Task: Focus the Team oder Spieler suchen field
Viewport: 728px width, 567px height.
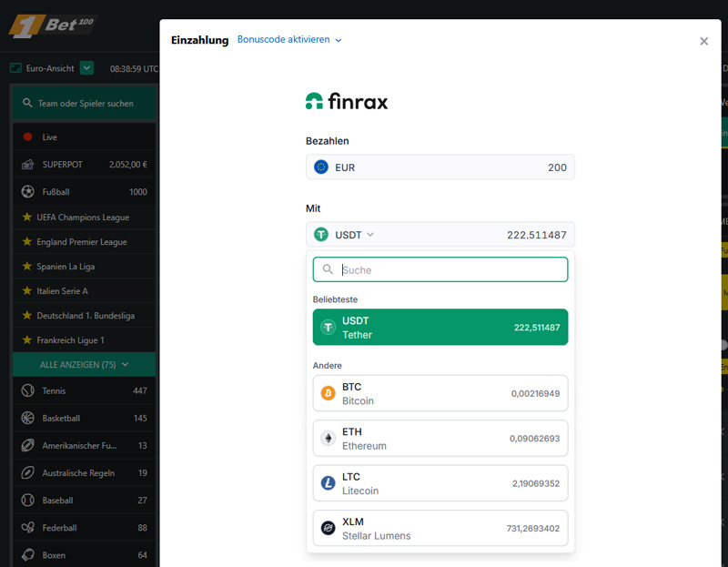Action: tap(85, 103)
